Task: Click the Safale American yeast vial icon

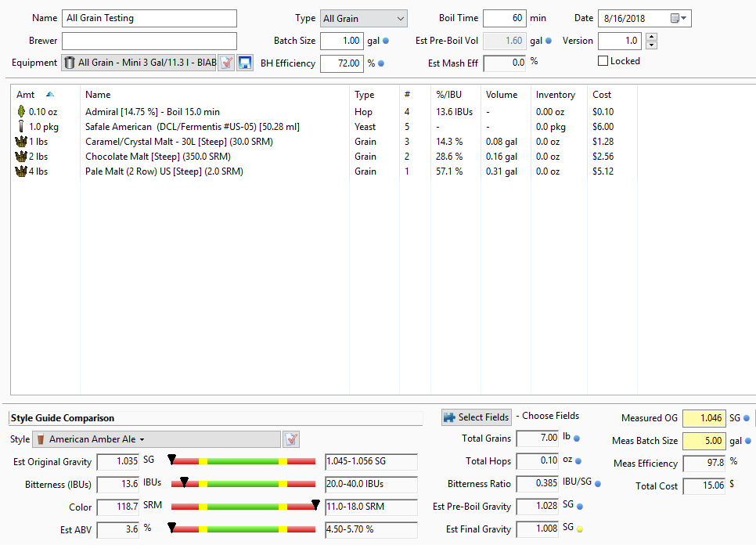Action: tap(22, 127)
